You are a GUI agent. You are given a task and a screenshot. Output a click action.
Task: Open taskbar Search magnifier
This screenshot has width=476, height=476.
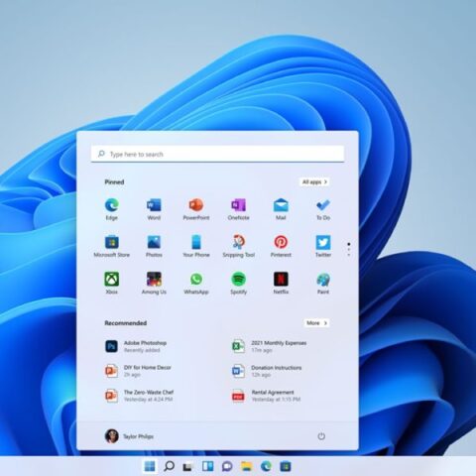click(x=169, y=466)
